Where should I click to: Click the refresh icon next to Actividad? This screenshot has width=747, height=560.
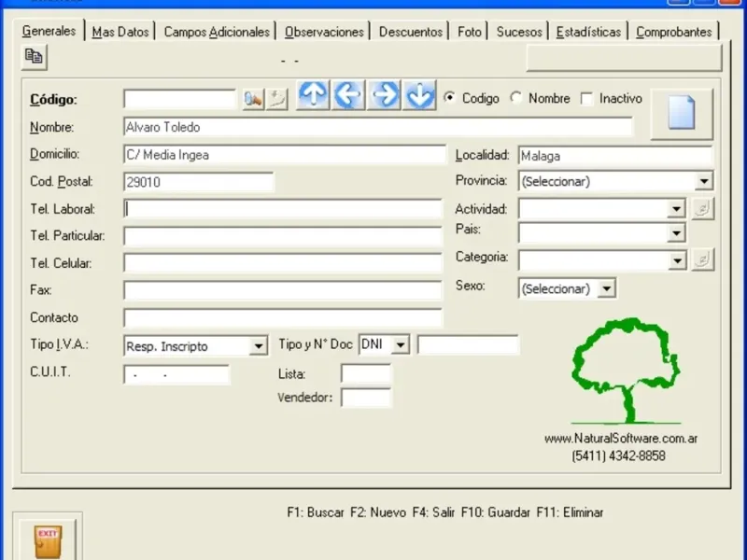(x=702, y=208)
